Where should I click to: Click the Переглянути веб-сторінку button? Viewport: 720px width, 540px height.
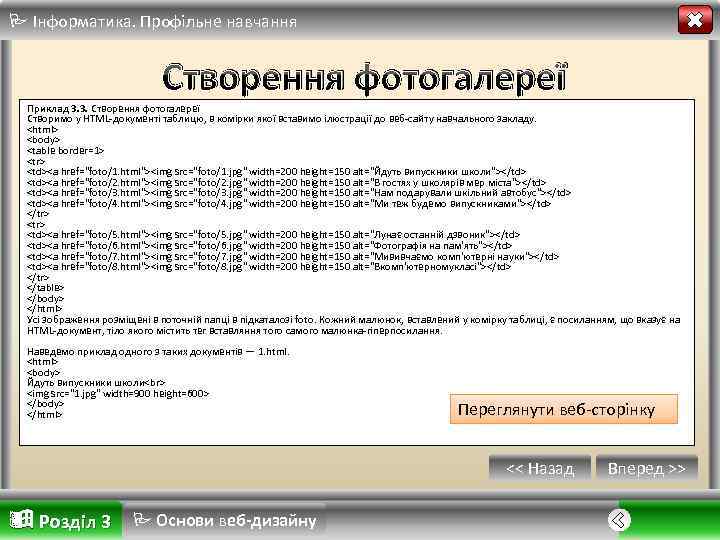click(x=563, y=409)
